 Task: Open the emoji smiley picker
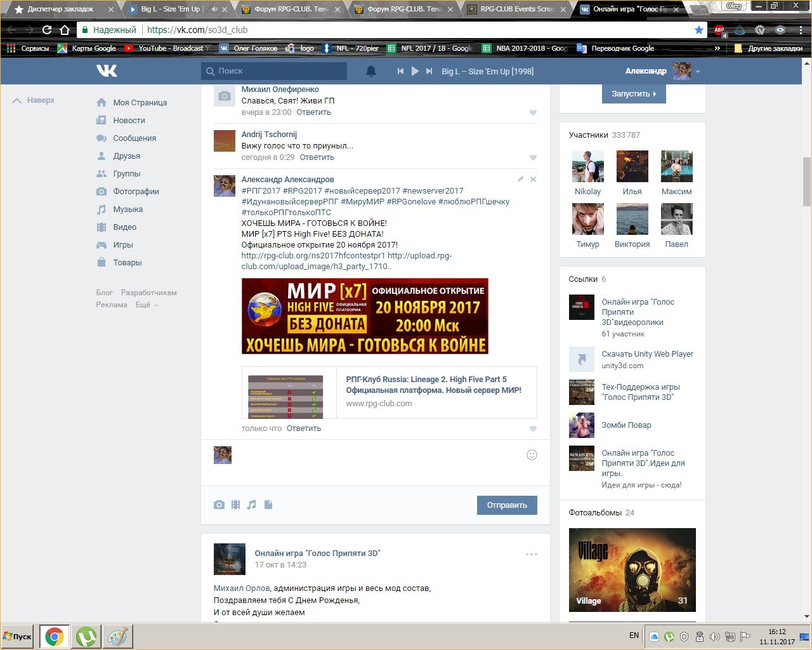532,454
